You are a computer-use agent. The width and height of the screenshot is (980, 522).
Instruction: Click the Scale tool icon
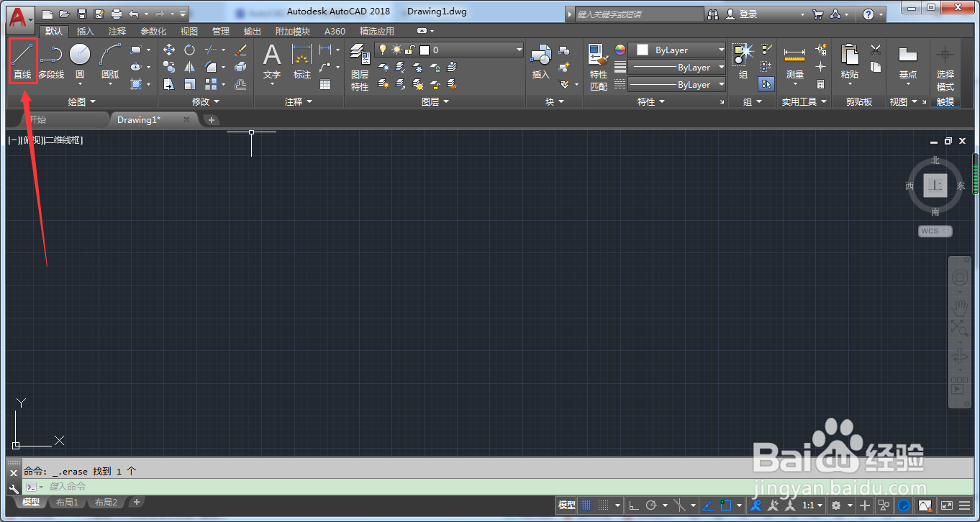click(189, 84)
